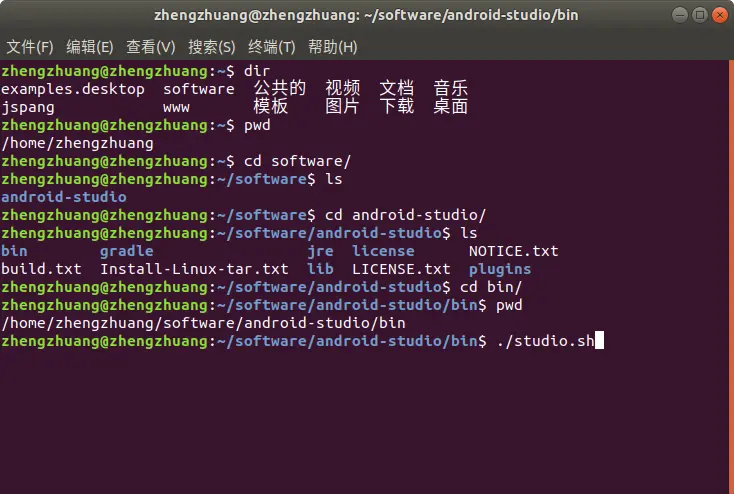
Task: Click the android-studio directory listing
Action: pos(64,197)
